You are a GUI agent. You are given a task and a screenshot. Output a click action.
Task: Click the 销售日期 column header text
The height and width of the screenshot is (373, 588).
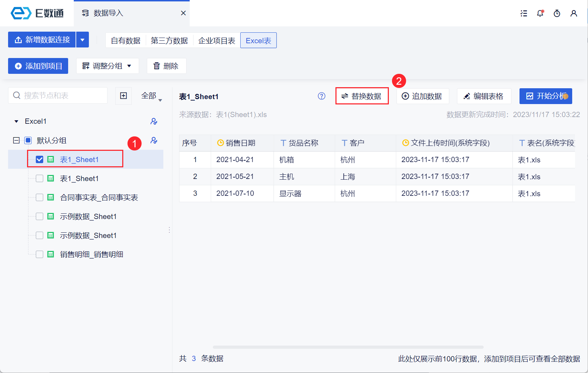(x=241, y=143)
